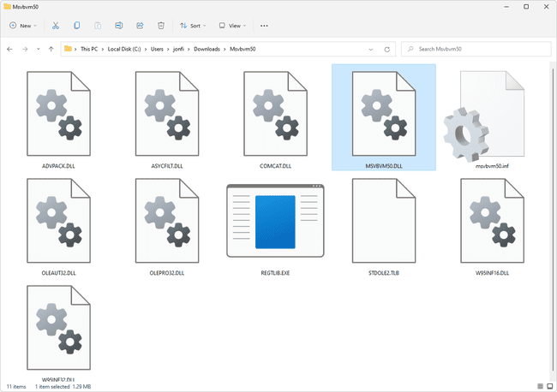Click Msvbvm50 breadcrumb in path

click(243, 49)
